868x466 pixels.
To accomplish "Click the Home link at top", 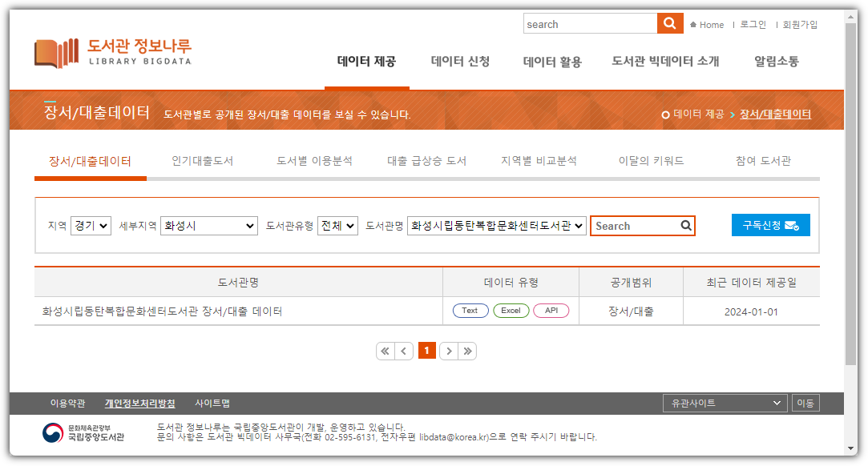I will [x=708, y=24].
